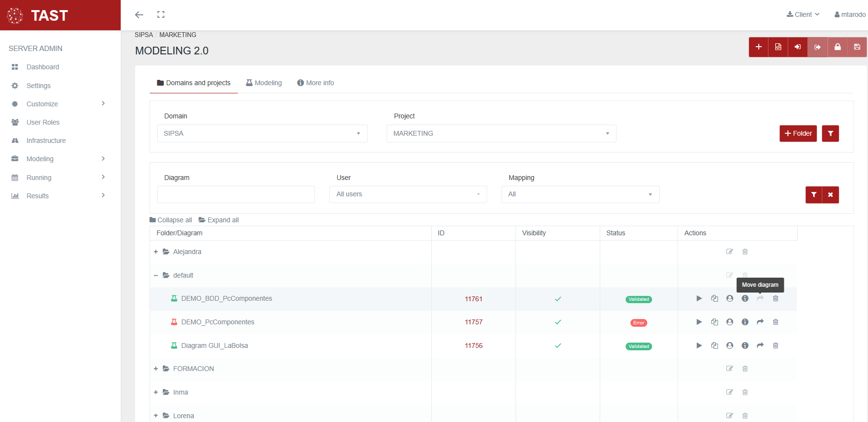The width and height of the screenshot is (868, 422).
Task: Click Expand all link
Action: [x=219, y=220]
